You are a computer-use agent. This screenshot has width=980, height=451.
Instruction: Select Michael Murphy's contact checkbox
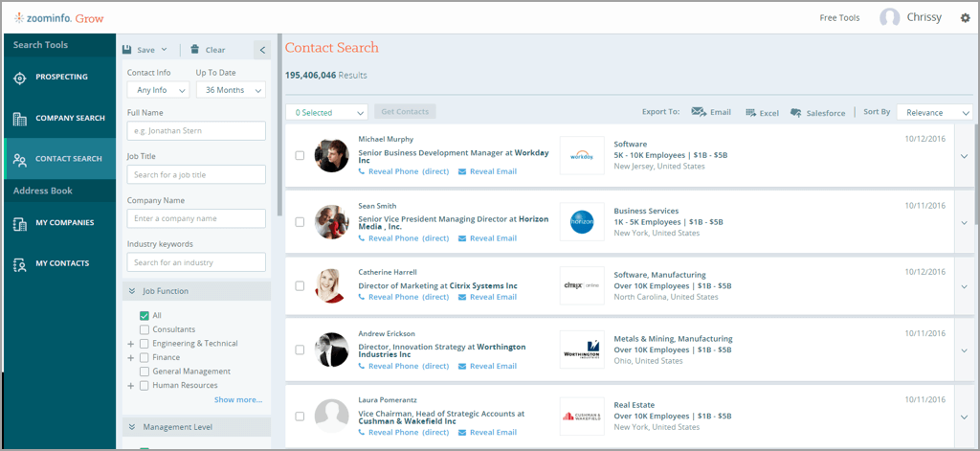tap(300, 155)
